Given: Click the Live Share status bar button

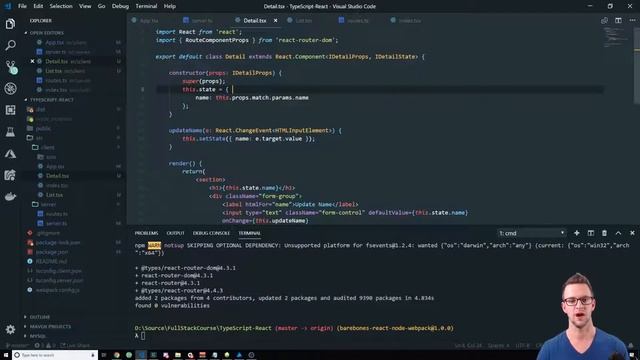Looking at the screenshot, I should [x=75, y=346].
